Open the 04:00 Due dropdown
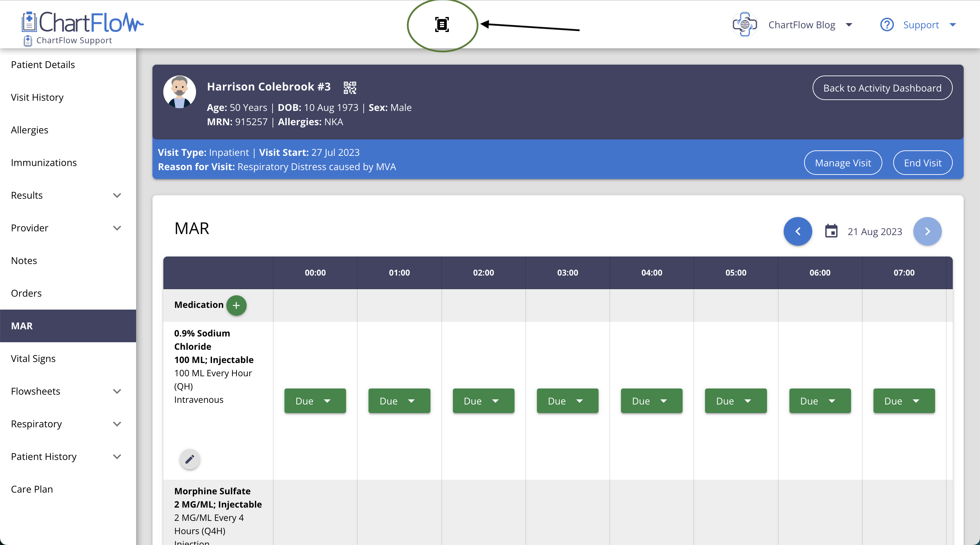 click(x=651, y=401)
